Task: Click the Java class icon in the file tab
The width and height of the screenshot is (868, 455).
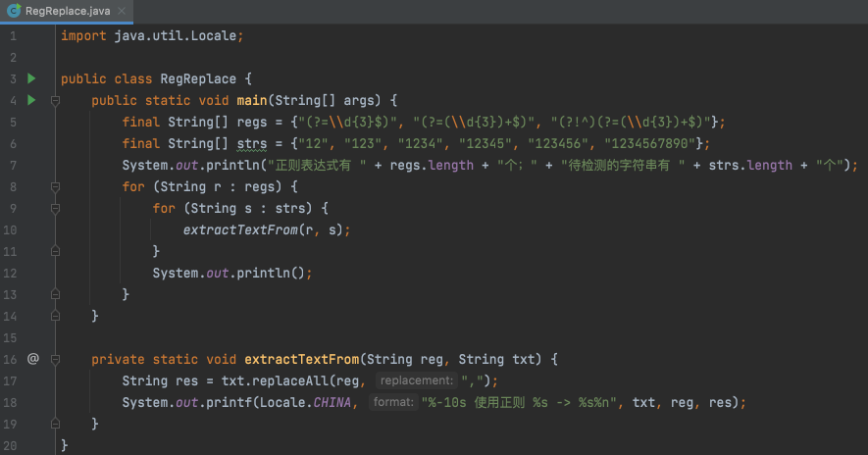Action: coord(14,12)
